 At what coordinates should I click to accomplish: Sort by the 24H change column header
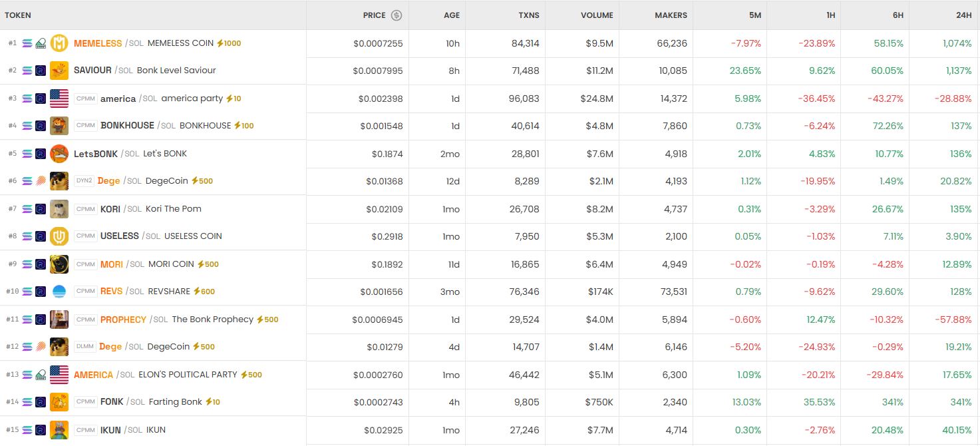pos(963,15)
